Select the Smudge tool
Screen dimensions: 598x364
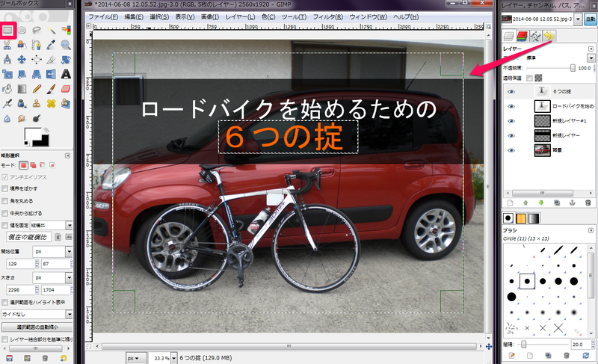(x=22, y=118)
